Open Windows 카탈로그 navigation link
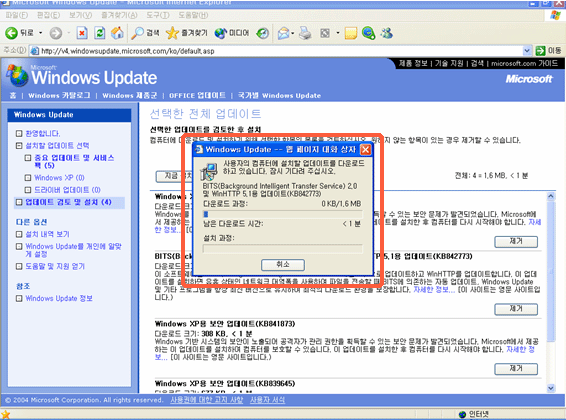Image resolution: width=566 pixels, height=420 pixels. [x=60, y=96]
